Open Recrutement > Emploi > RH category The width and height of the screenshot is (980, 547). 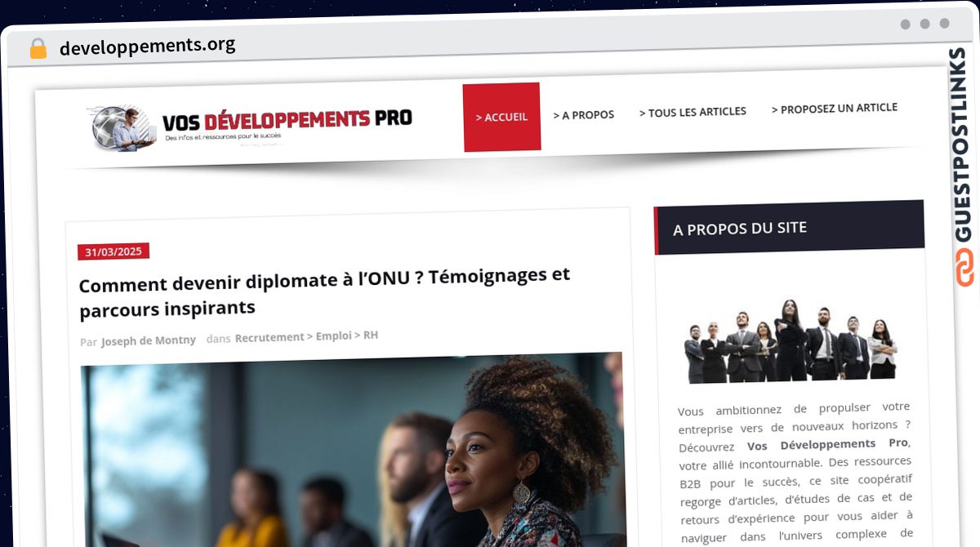point(306,336)
